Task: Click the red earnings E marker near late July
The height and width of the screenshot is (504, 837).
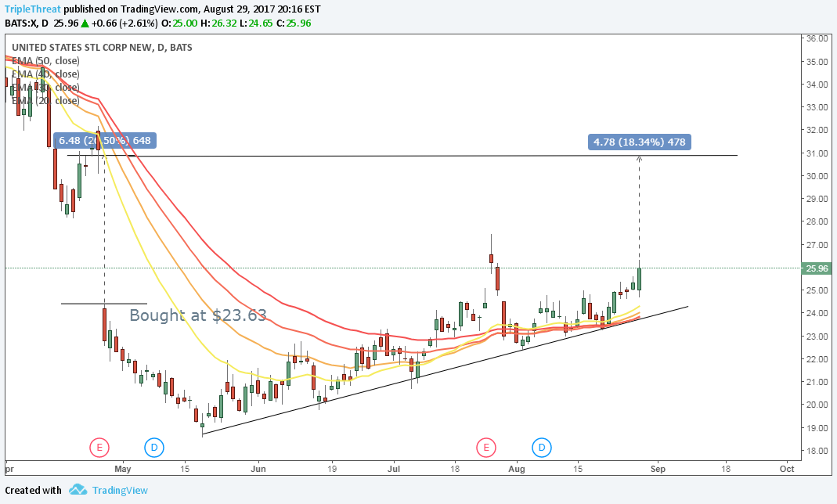Action: click(x=485, y=448)
